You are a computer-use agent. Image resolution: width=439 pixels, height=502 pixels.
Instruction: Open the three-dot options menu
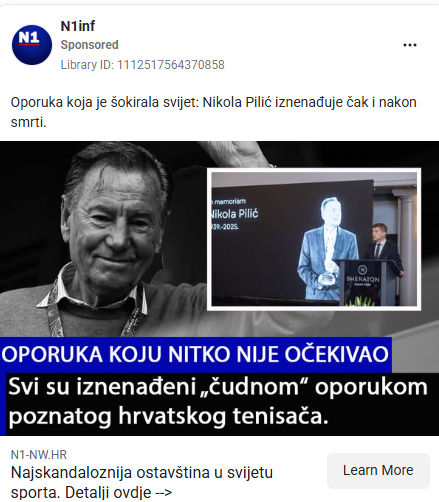(x=410, y=45)
